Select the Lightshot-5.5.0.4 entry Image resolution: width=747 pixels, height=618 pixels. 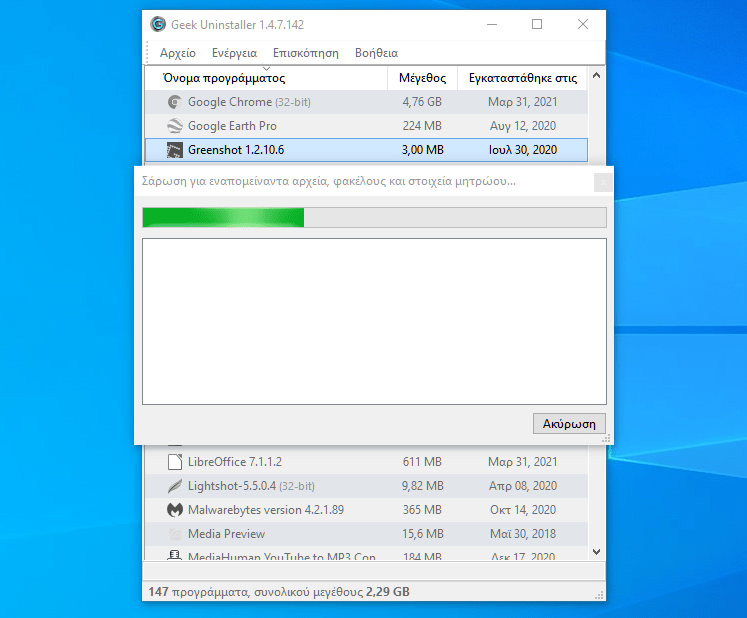366,486
